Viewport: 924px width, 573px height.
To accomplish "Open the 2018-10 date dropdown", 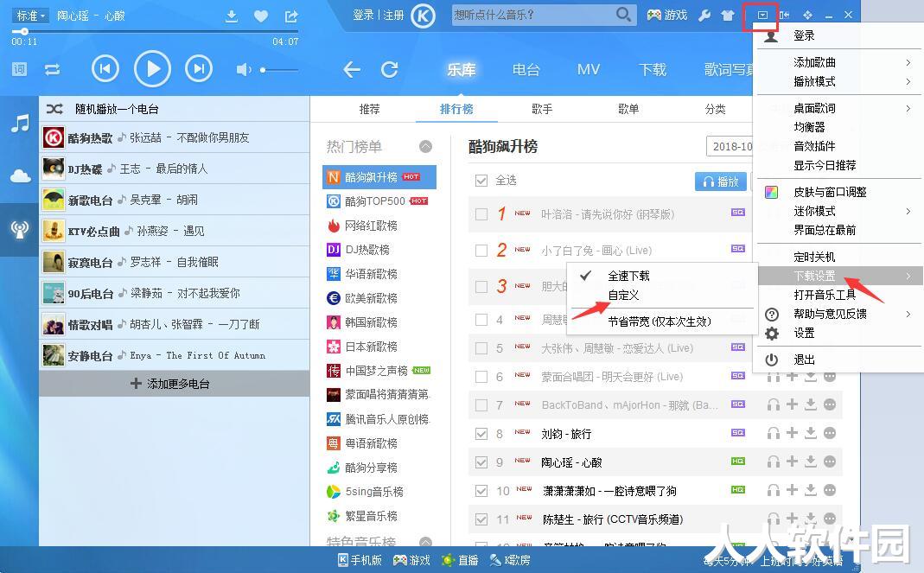I will click(x=730, y=147).
